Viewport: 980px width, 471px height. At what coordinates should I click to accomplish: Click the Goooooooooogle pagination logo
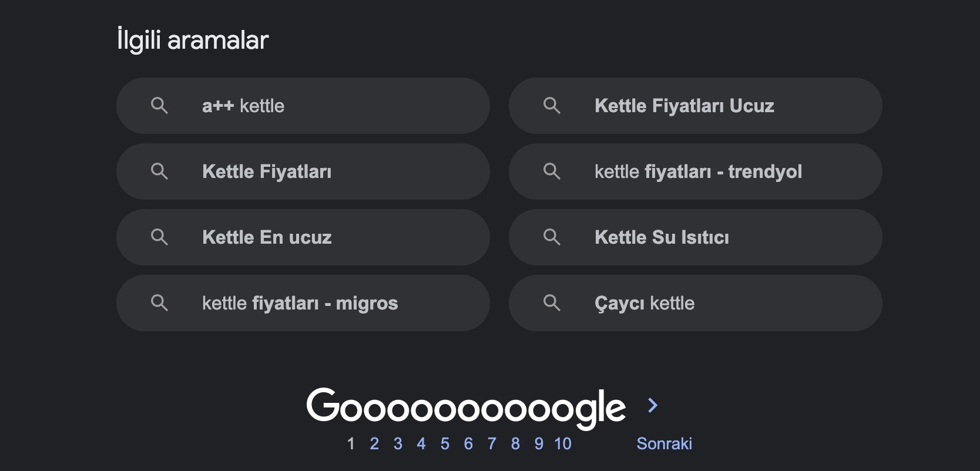point(466,407)
